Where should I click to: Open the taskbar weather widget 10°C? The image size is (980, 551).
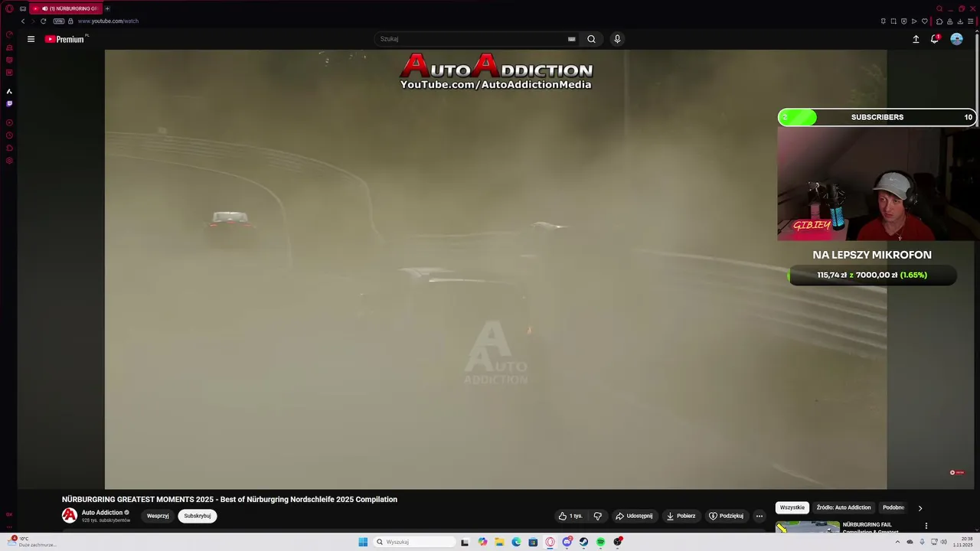pos(31,542)
